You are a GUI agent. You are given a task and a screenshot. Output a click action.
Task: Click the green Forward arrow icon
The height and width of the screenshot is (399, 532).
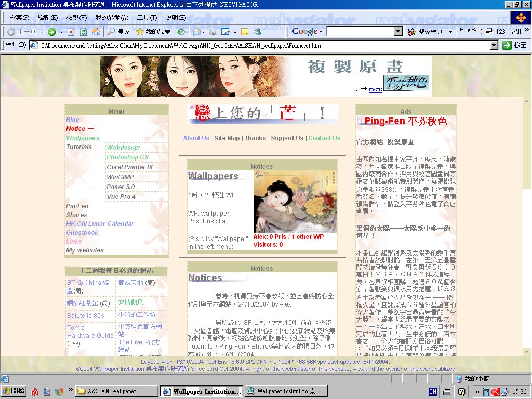click(51, 32)
